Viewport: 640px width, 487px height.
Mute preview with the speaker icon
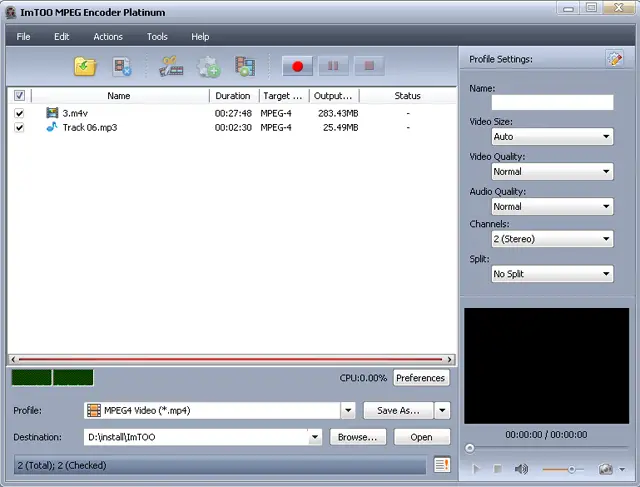click(x=521, y=469)
